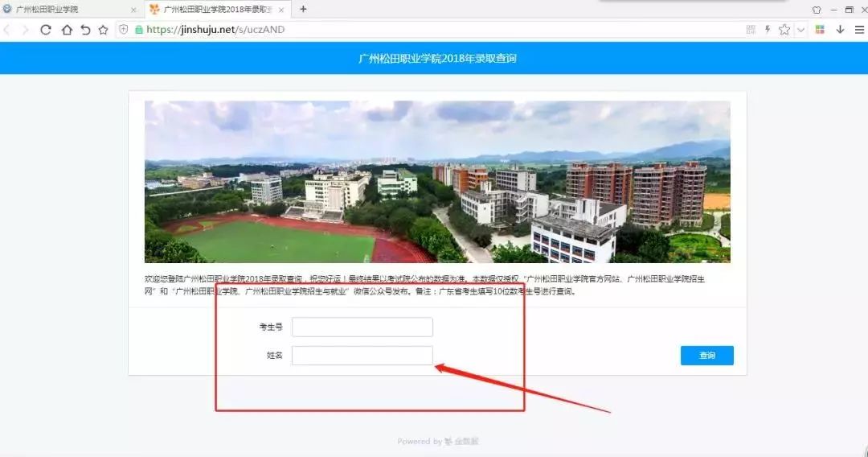Go to the browser home page
868x457 pixels.
(x=66, y=30)
